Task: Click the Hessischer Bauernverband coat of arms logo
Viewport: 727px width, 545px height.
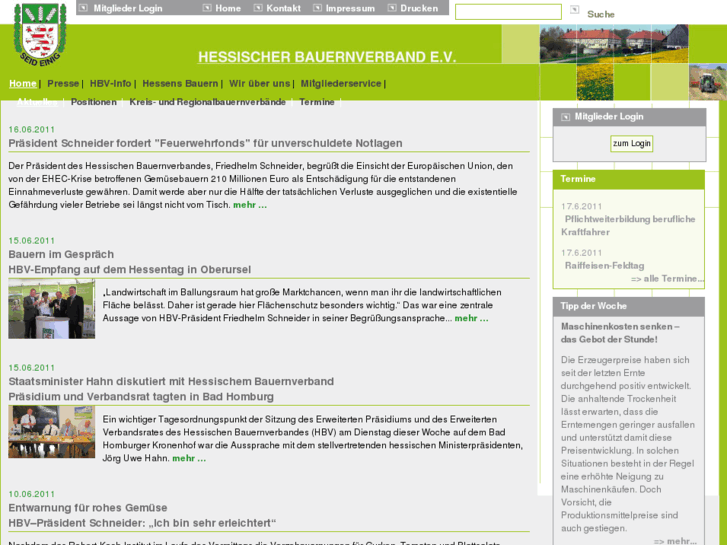Action: click(40, 34)
